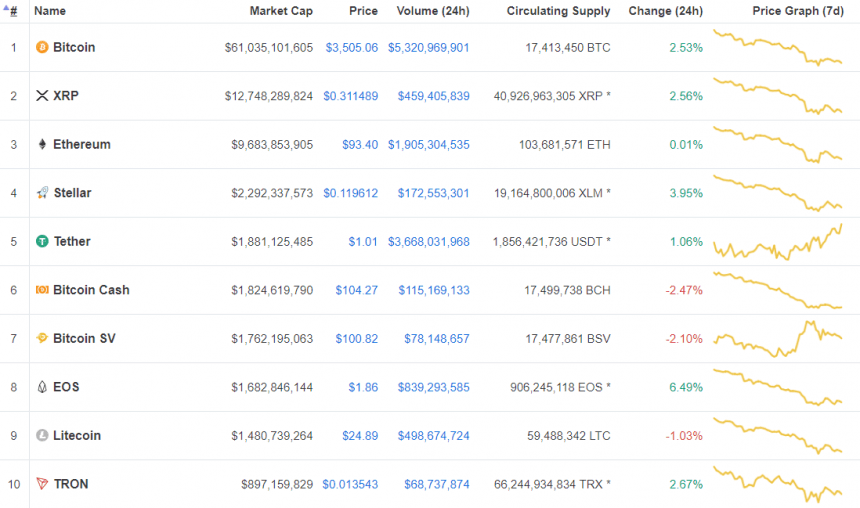Click the Ethereum diamond icon
This screenshot has width=860, height=508.
pyautogui.click(x=42, y=144)
